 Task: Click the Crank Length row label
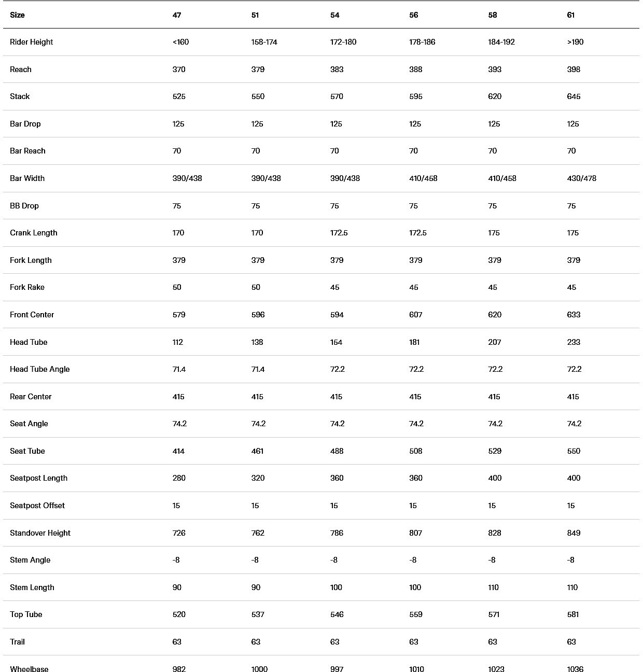(x=34, y=233)
